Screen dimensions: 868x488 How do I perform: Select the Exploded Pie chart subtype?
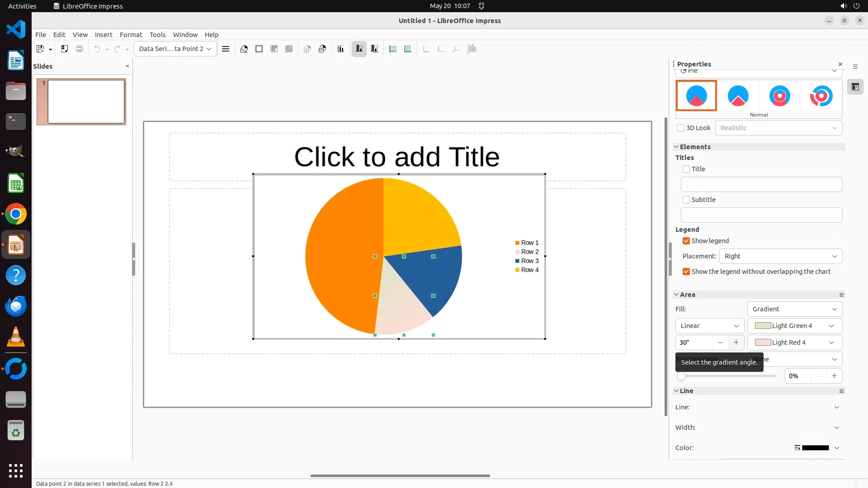[x=738, y=96]
